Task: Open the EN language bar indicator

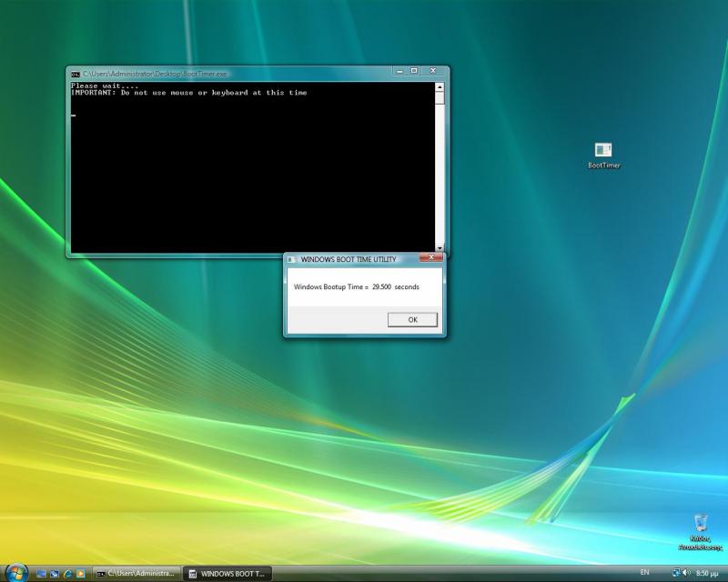Action: click(644, 573)
